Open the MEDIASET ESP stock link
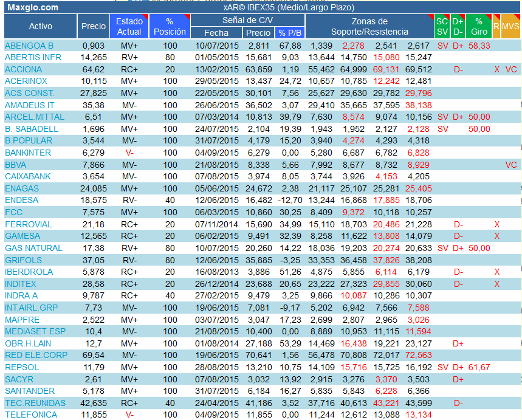Image resolution: width=522 pixels, height=420 pixels. pos(35,331)
